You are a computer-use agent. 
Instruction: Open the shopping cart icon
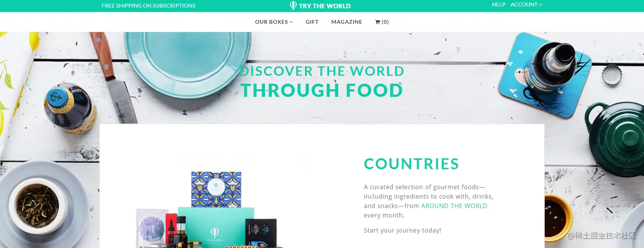pos(377,22)
